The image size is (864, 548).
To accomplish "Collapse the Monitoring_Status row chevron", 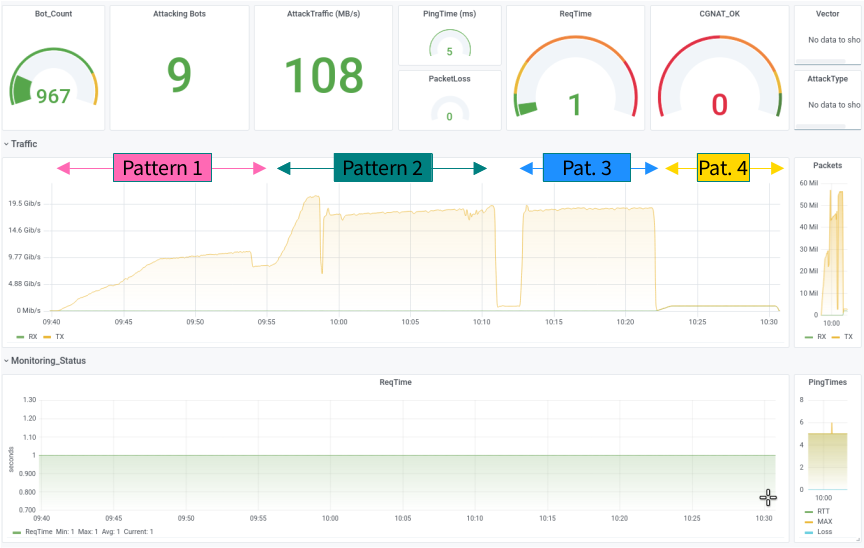I will click(6, 361).
